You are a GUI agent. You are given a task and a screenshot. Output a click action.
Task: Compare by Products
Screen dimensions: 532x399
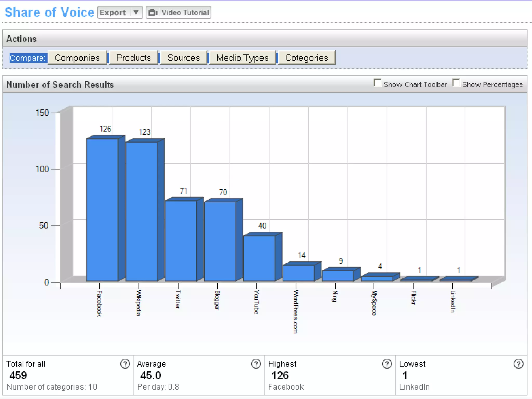pos(133,58)
